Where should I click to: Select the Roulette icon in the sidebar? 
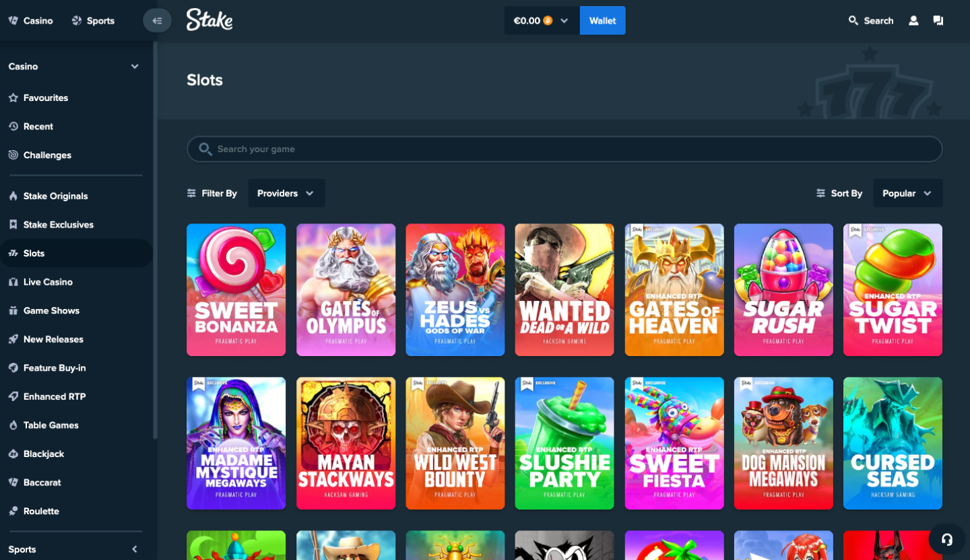click(12, 511)
